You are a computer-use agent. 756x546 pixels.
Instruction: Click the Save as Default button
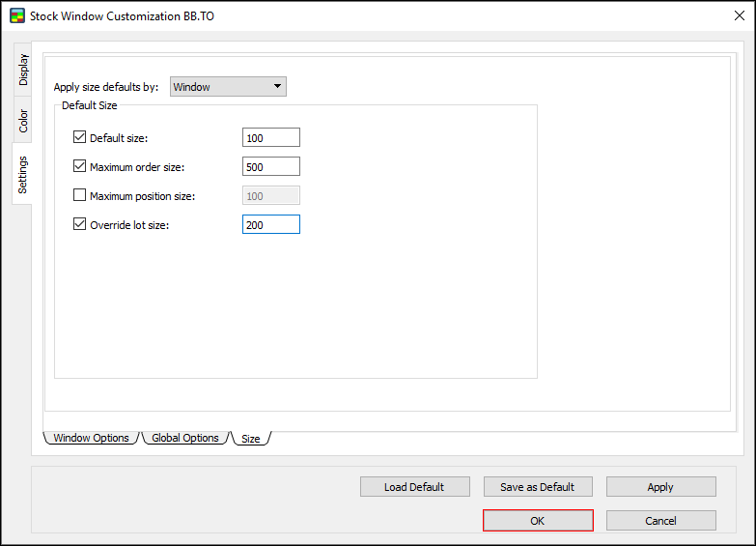pos(537,487)
